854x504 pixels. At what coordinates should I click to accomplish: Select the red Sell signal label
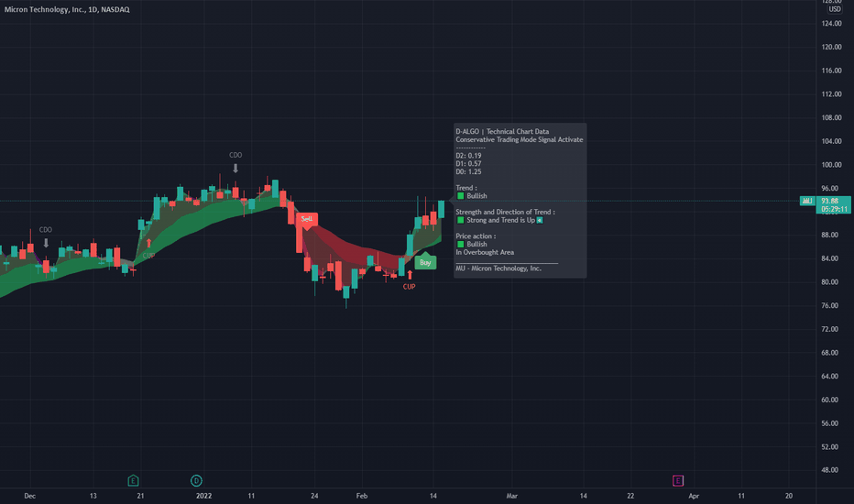click(307, 220)
